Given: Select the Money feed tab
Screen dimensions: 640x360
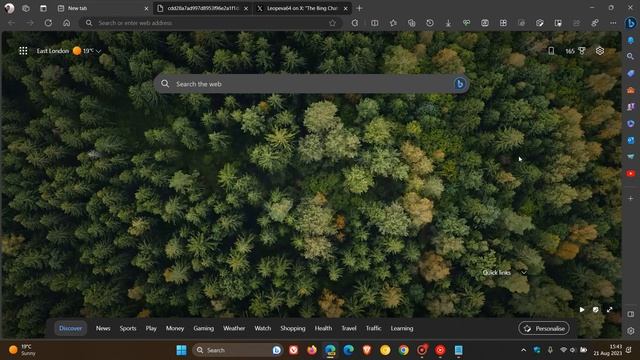Looking at the screenshot, I should pos(175,328).
